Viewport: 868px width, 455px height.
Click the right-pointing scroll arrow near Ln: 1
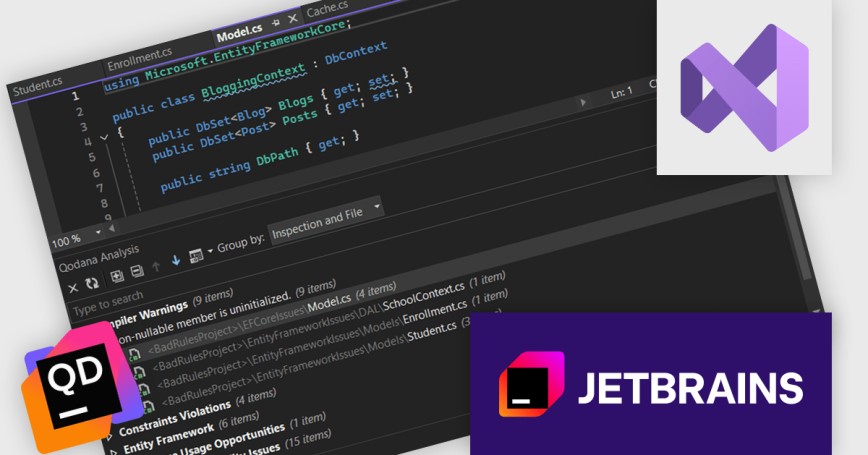[583, 102]
